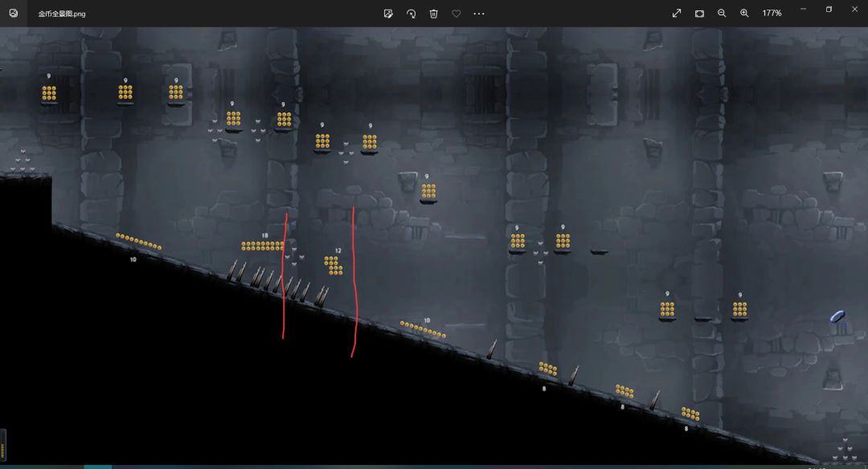Zoom out using the minus magnifier
Image resolution: width=868 pixels, height=469 pixels.
click(722, 14)
